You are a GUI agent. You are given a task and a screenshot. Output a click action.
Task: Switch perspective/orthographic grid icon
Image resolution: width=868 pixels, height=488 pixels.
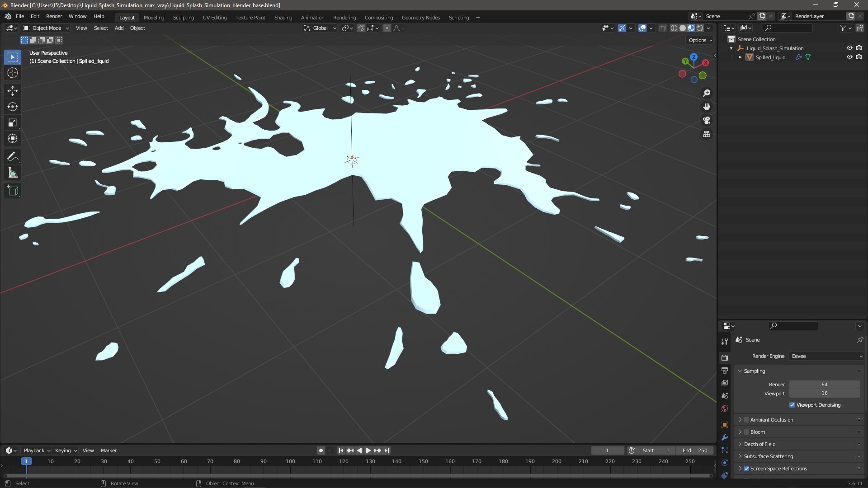(x=707, y=134)
